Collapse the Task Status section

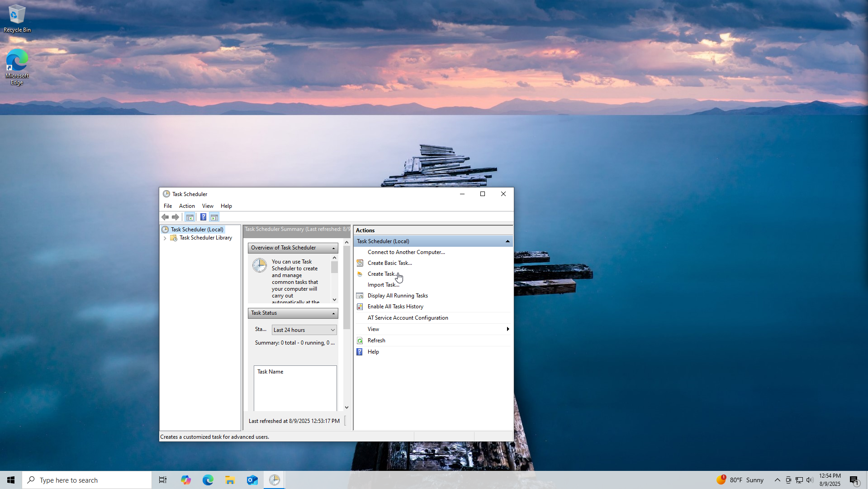click(x=334, y=313)
